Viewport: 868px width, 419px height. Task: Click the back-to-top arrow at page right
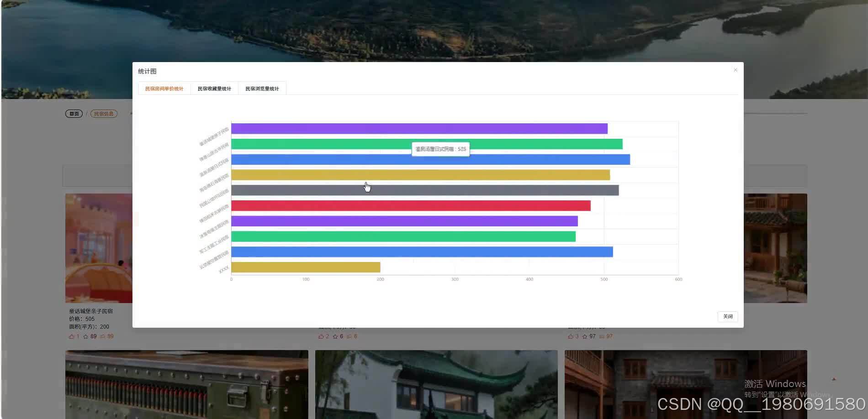pyautogui.click(x=834, y=379)
